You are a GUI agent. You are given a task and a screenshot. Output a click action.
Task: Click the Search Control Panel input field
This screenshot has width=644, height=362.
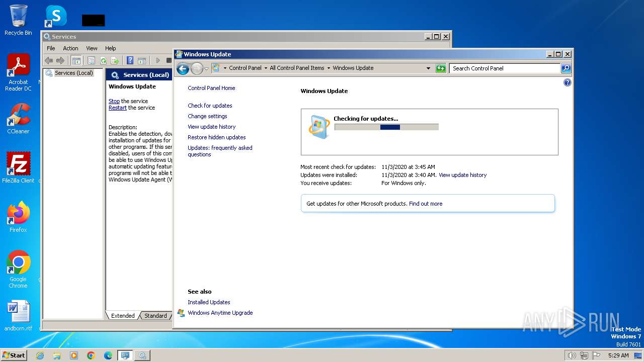(x=505, y=68)
